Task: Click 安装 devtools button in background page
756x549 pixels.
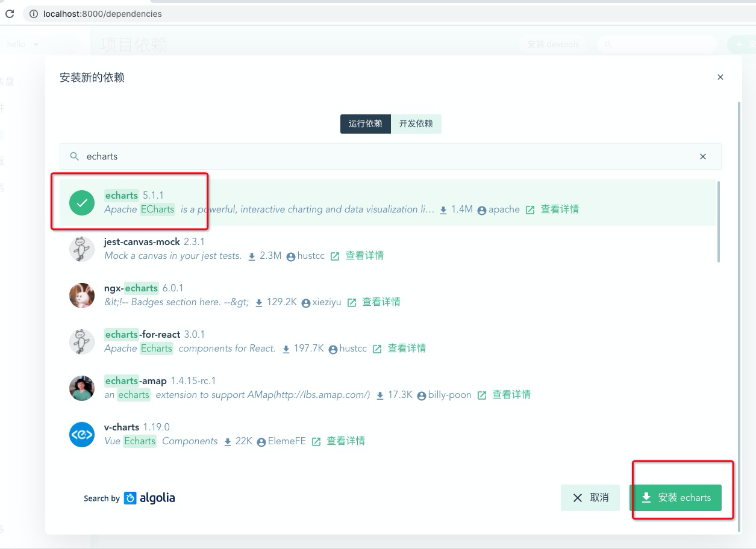Action: point(553,45)
